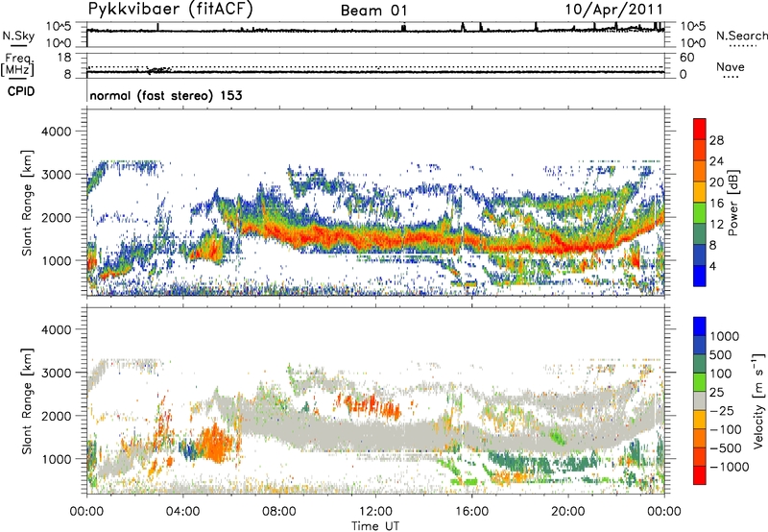Click the 4000 km tick in the power panel

[56, 132]
